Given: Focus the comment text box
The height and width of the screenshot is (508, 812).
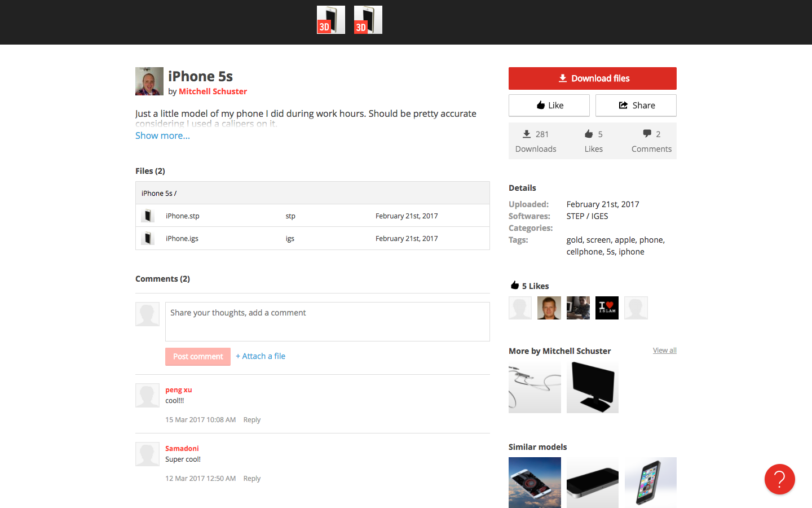Looking at the screenshot, I should 328,322.
